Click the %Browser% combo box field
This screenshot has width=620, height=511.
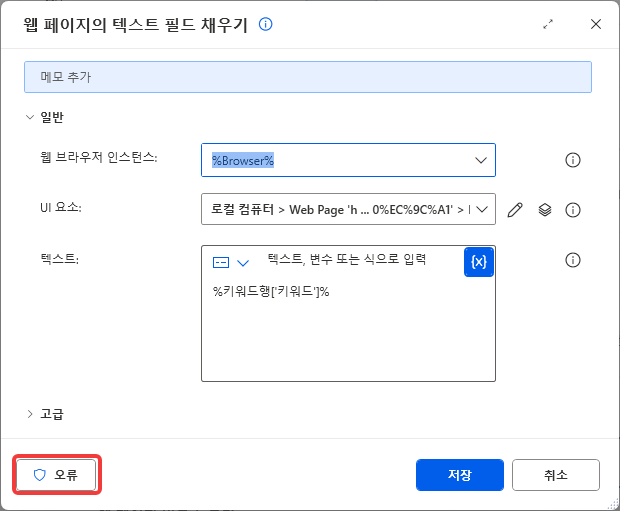[348, 160]
